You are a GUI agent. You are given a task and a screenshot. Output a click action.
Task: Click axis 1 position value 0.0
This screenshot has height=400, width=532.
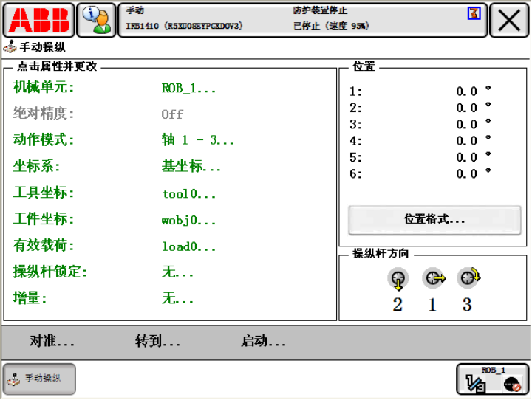pyautogui.click(x=466, y=92)
